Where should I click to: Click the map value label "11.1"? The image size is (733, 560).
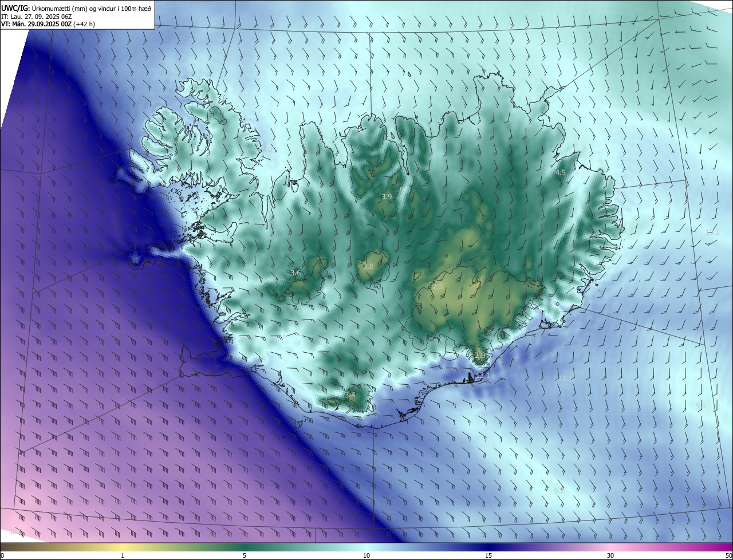coord(565,378)
